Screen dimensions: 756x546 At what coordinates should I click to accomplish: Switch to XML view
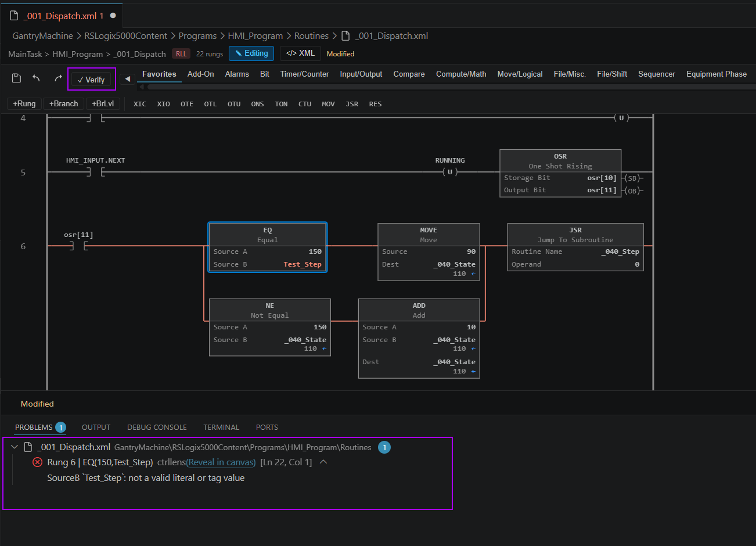pyautogui.click(x=300, y=53)
